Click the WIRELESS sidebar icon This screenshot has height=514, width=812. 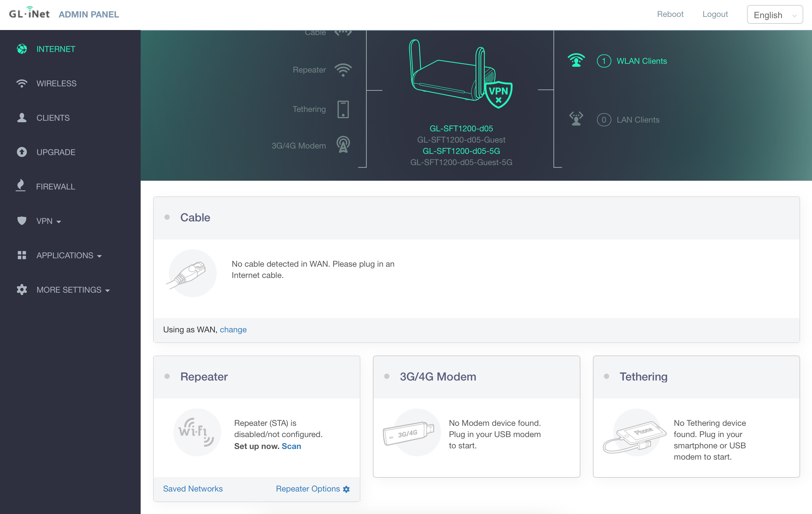pyautogui.click(x=21, y=83)
